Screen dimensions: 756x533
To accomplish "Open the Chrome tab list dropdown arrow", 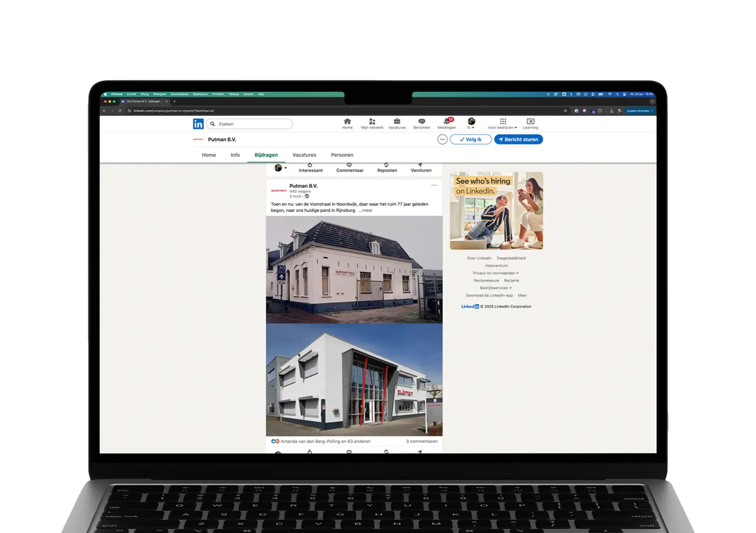I will [x=652, y=101].
